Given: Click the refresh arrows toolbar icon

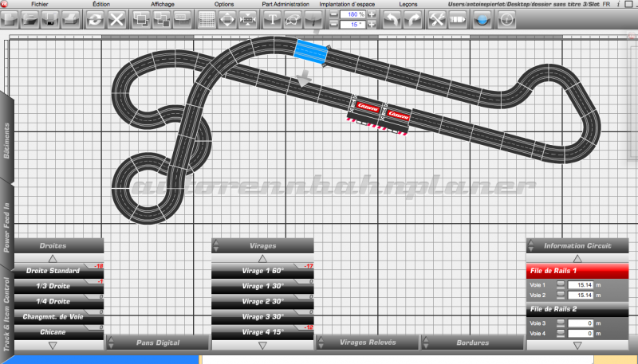Looking at the screenshot, I should point(96,19).
